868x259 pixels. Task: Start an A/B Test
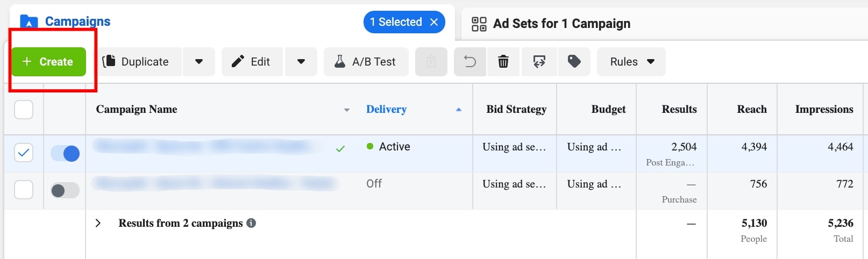pos(366,62)
